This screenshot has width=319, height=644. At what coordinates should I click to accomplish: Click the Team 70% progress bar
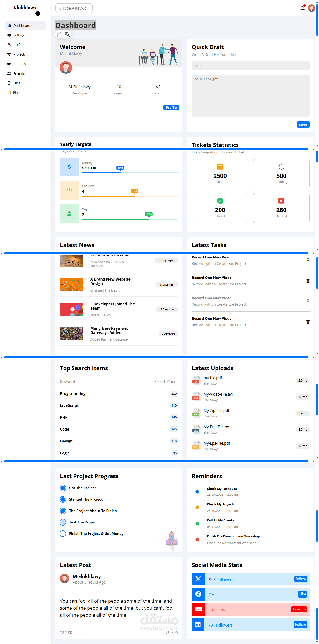point(130,219)
